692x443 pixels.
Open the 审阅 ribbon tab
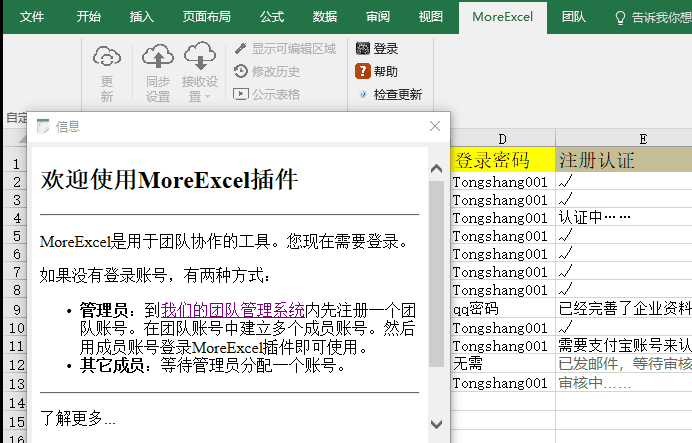click(x=378, y=17)
